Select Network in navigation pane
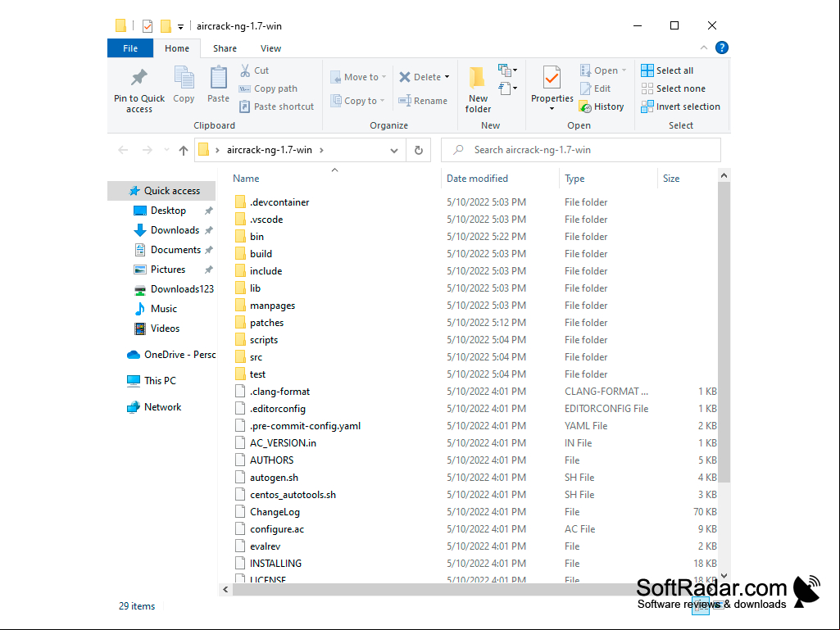The image size is (840, 630). pyautogui.click(x=154, y=407)
